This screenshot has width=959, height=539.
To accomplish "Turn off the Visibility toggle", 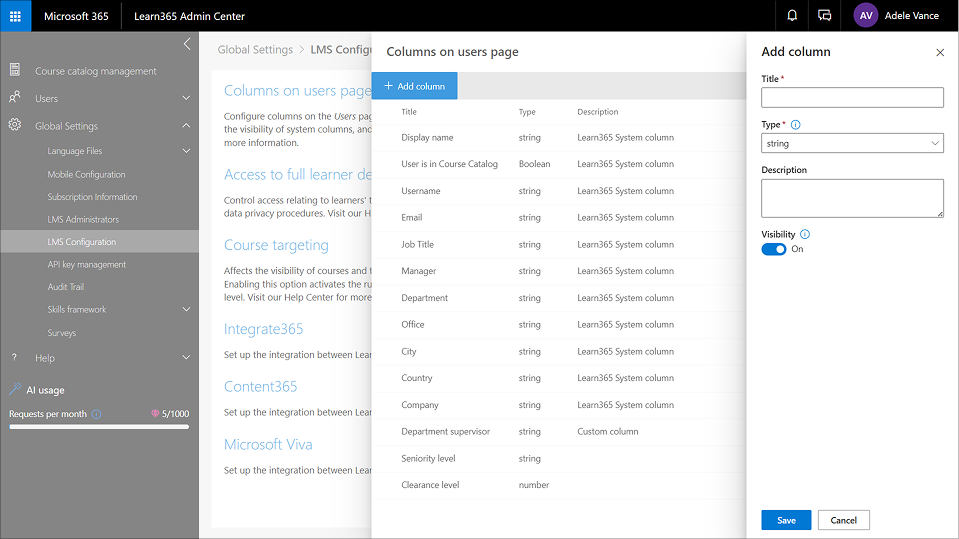I will pyautogui.click(x=773, y=249).
